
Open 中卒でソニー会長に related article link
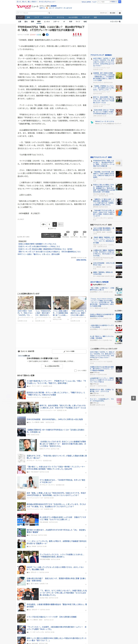pyautogui.click(x=39, y=254)
